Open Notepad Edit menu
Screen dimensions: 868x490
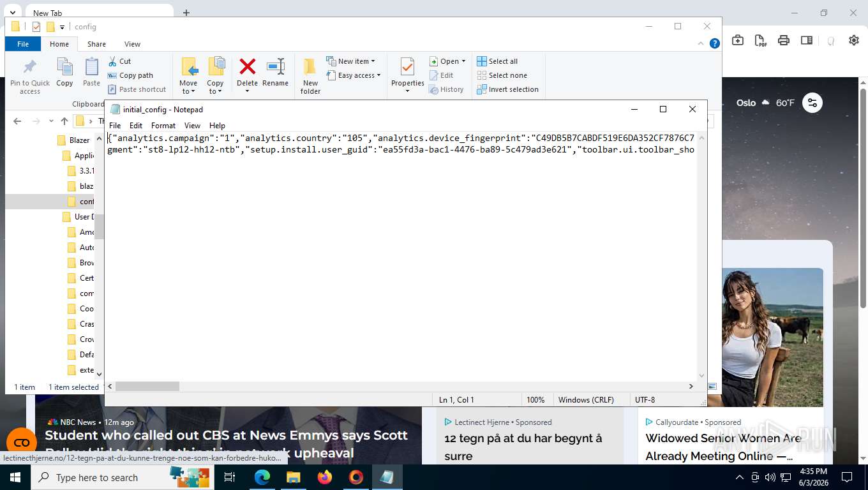[x=136, y=126]
